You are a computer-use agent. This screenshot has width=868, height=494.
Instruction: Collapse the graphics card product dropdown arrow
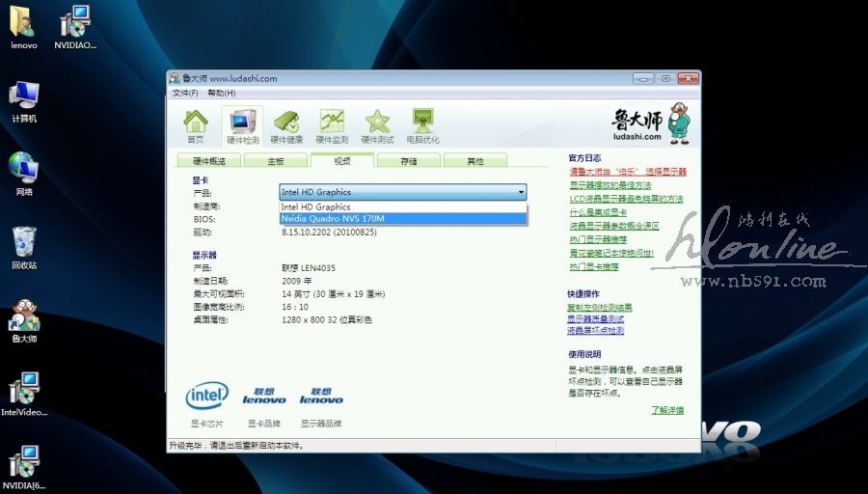click(x=521, y=192)
